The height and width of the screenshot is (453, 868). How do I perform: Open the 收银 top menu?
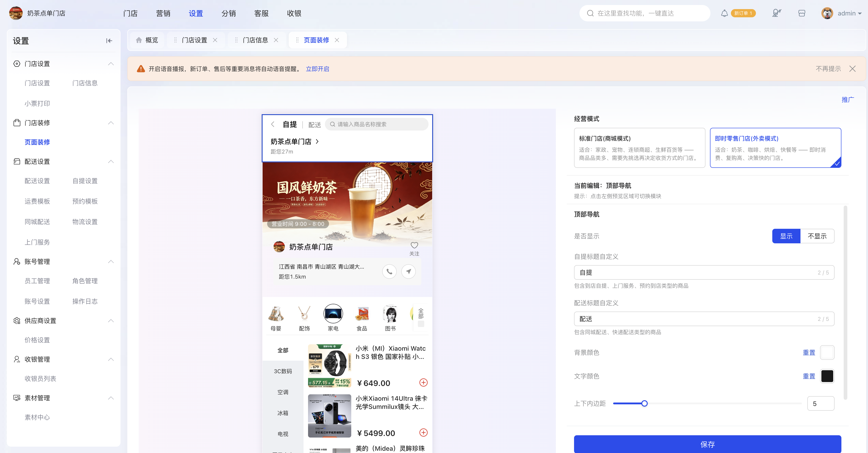[294, 13]
